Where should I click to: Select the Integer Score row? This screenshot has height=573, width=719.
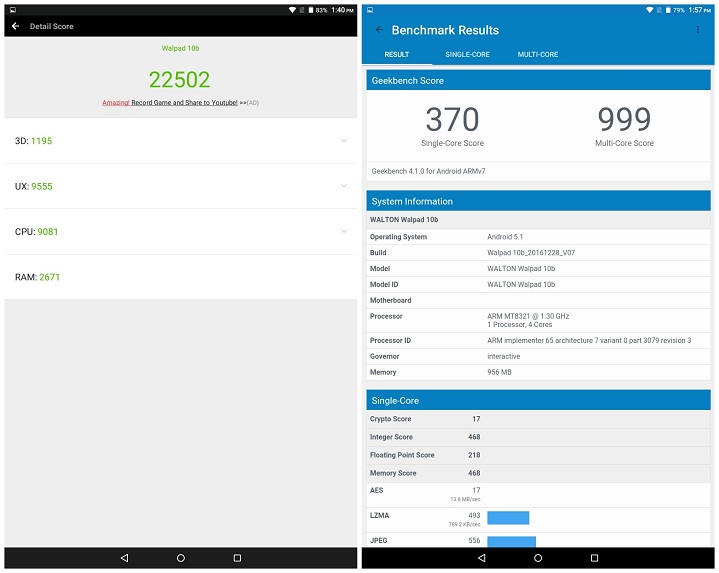[538, 437]
